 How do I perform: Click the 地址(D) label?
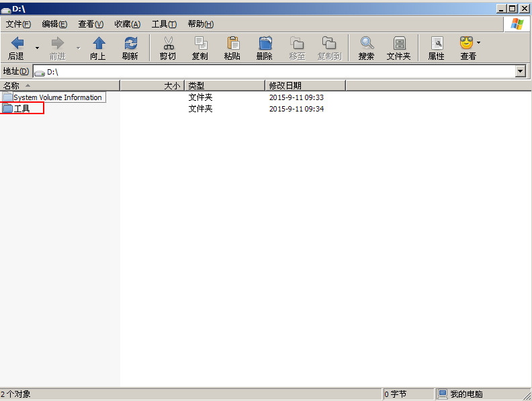click(16, 71)
